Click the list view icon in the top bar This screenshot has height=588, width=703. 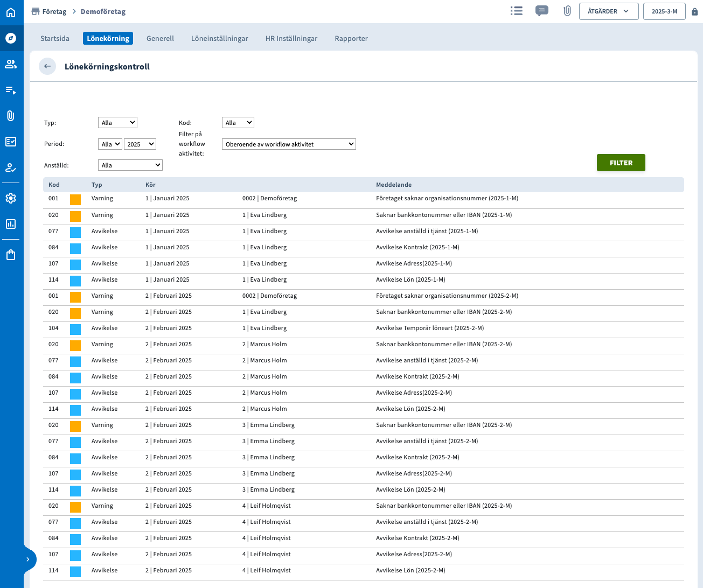tap(516, 11)
